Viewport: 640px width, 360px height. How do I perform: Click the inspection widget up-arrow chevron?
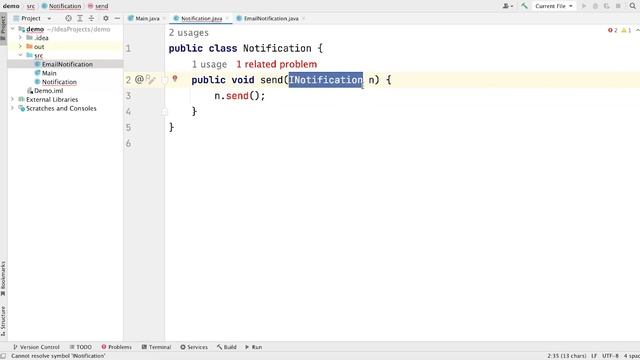pyautogui.click(x=638, y=30)
